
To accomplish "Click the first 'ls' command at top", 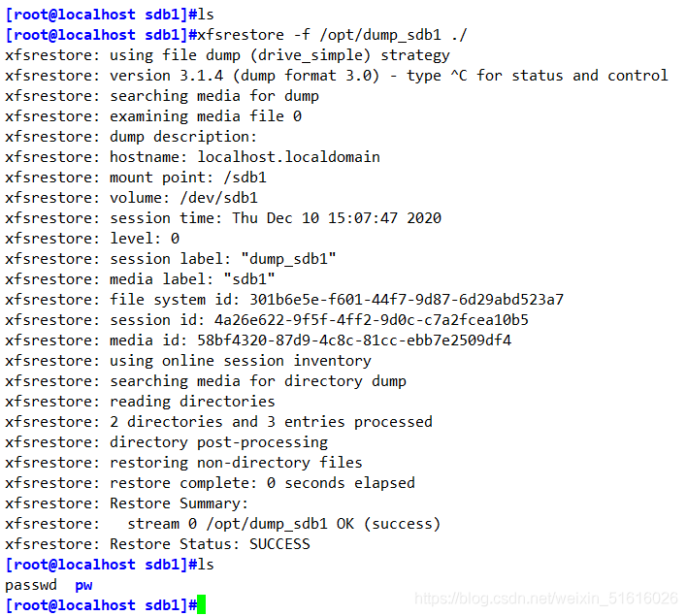I will [x=206, y=15].
